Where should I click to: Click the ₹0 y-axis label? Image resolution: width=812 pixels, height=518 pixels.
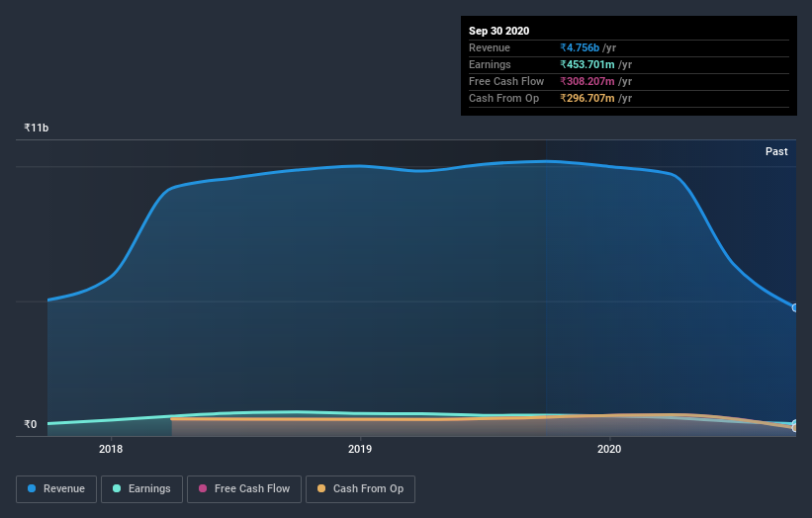click(x=31, y=424)
